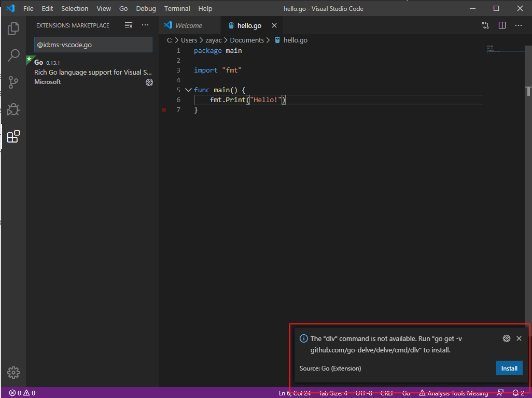Open the Source Control view
This screenshot has width=532, height=398.
pos(13,82)
